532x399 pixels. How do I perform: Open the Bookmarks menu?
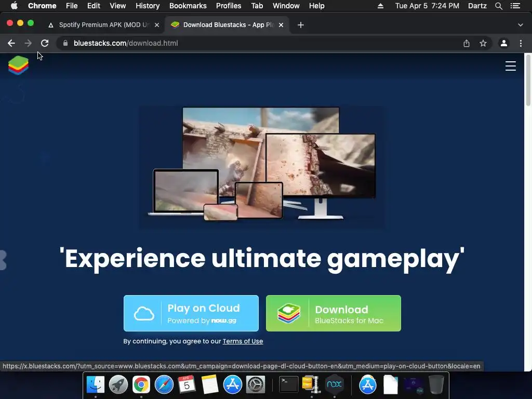[188, 6]
